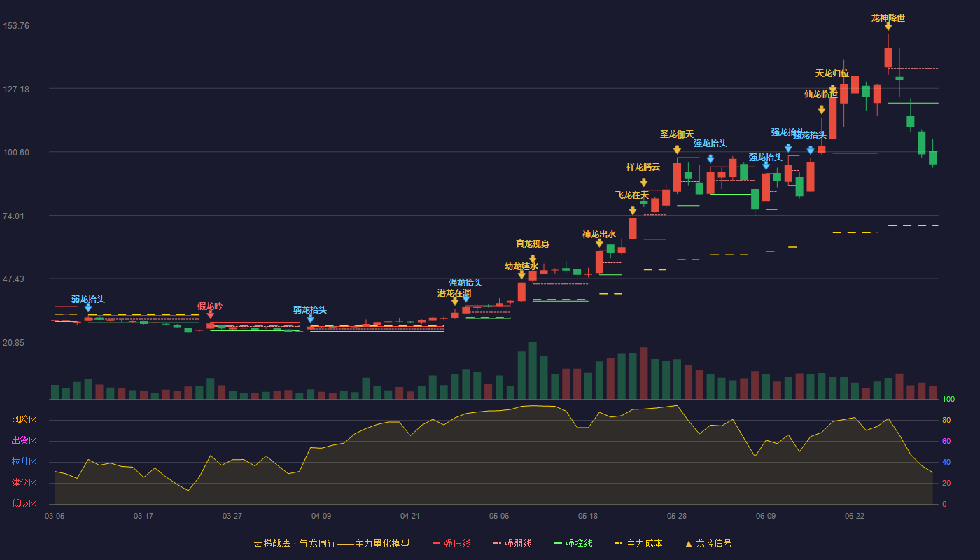980x560 pixels.
Task: Click the 04-09 date label
Action: (x=321, y=516)
